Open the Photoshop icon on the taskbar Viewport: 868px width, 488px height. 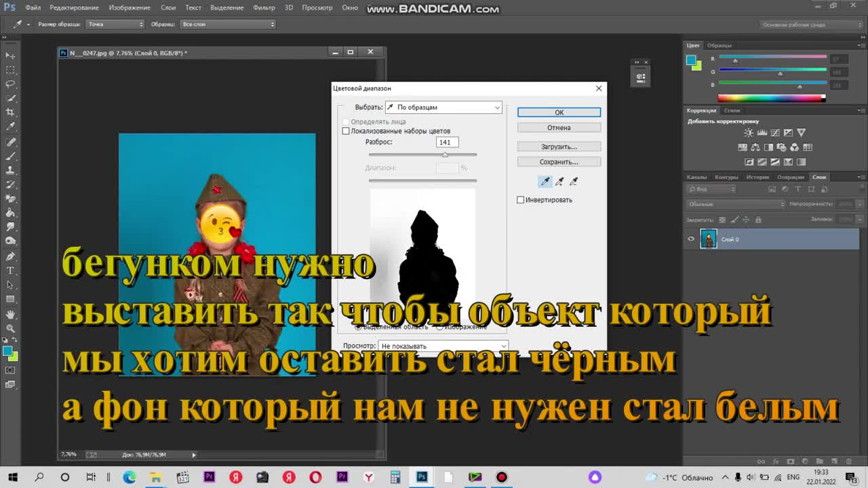(422, 477)
